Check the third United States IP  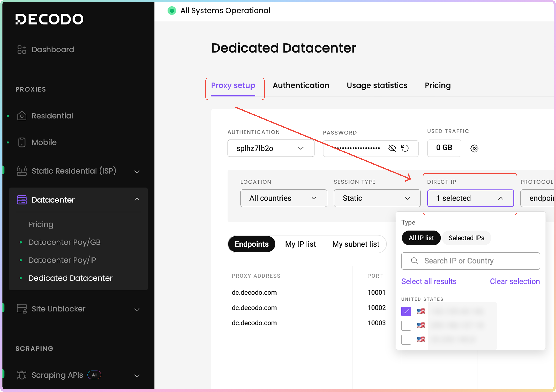point(406,339)
